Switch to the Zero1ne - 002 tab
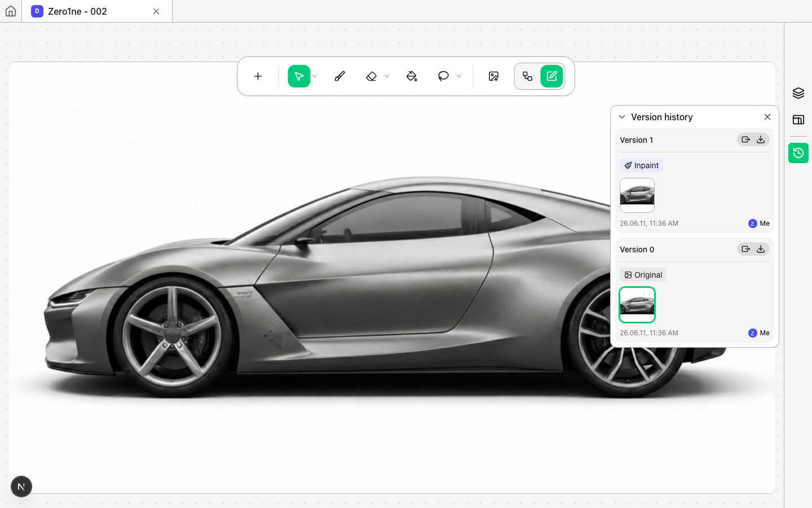Screen dimensions: 812x508 click(x=96, y=11)
